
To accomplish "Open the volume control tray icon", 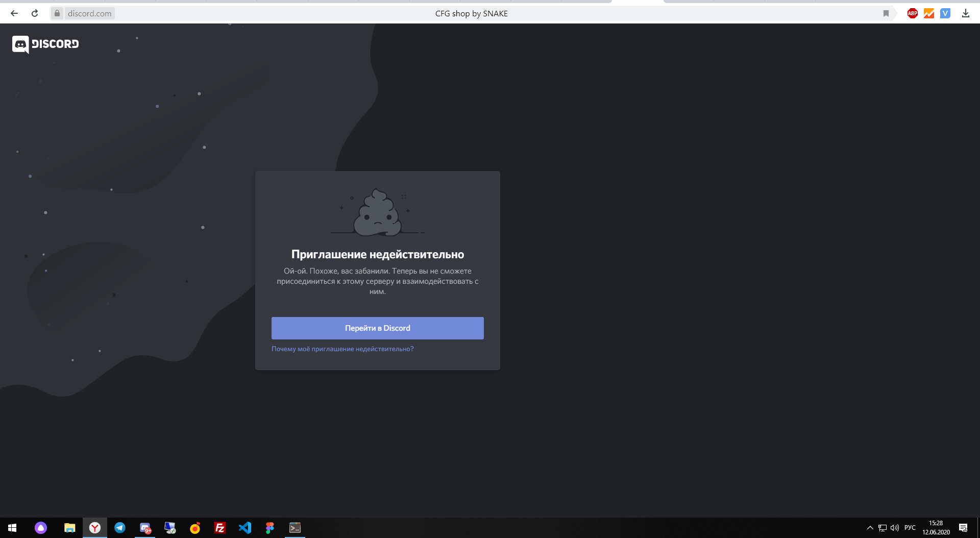I will tap(895, 528).
